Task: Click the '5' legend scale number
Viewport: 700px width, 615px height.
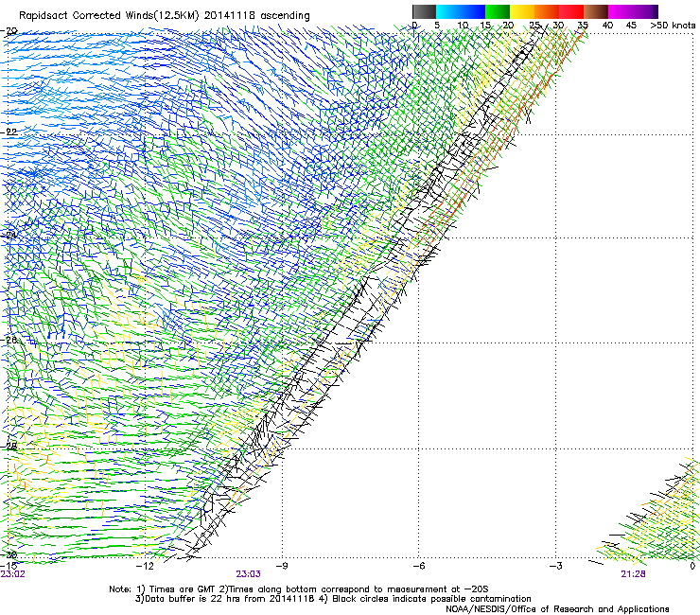Action: click(437, 25)
